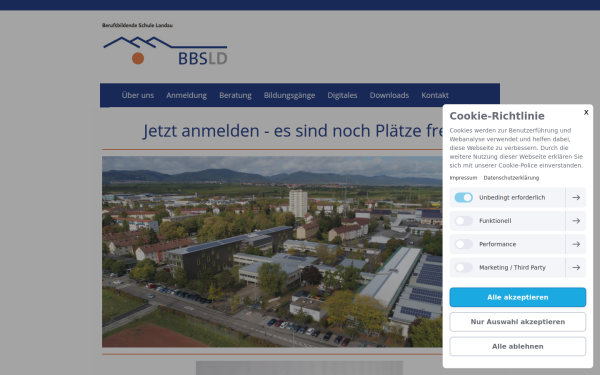Open the Impressum link
The image size is (600, 375).
click(x=463, y=178)
